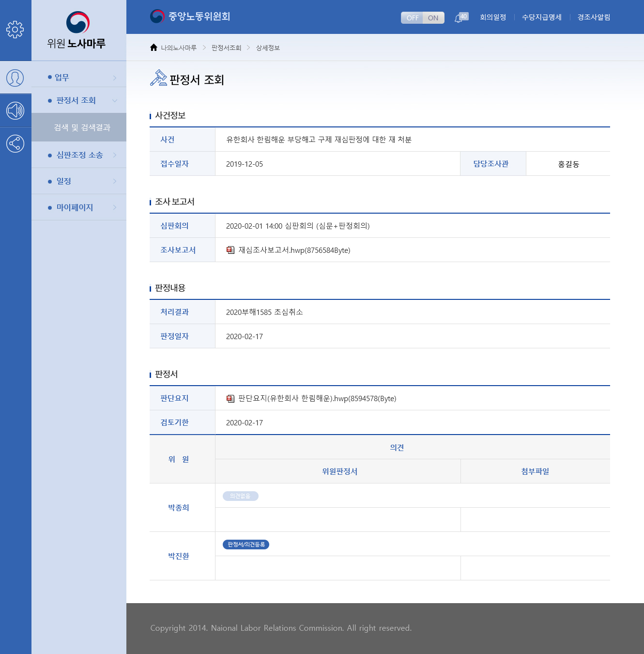Click the 검토기한 value 2020-02-17
644x654 pixels.
tap(245, 423)
